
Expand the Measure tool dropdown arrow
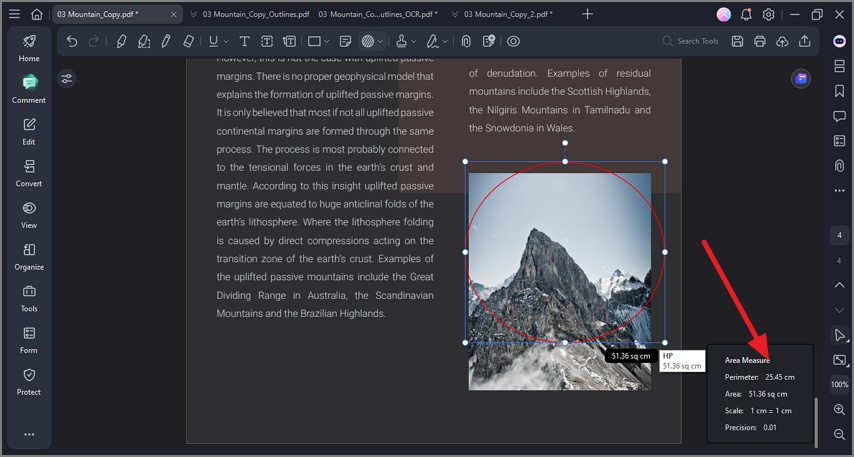coord(381,41)
